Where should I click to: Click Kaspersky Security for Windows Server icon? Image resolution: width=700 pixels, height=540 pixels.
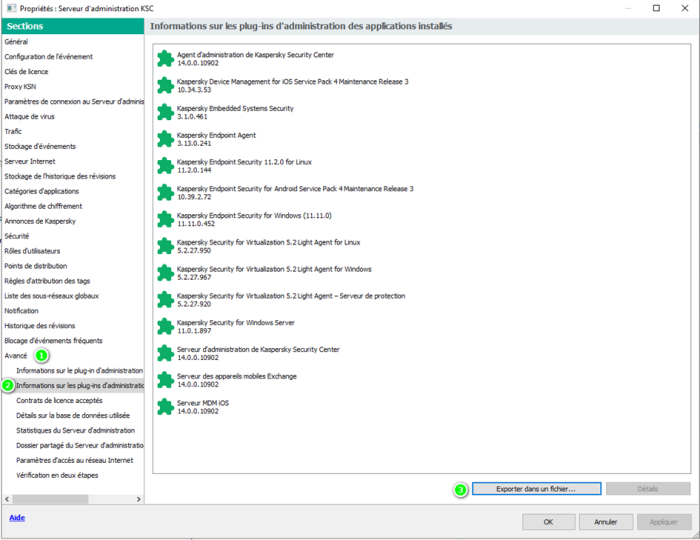(165, 326)
